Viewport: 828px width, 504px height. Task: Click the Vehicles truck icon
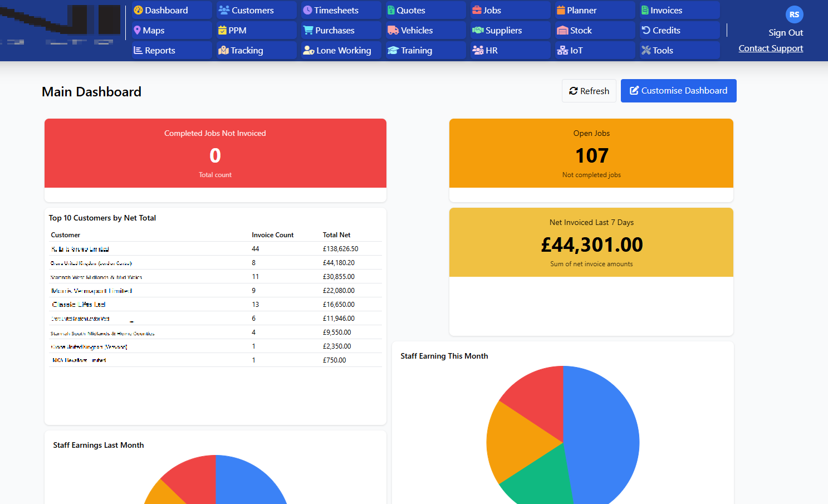coord(393,30)
